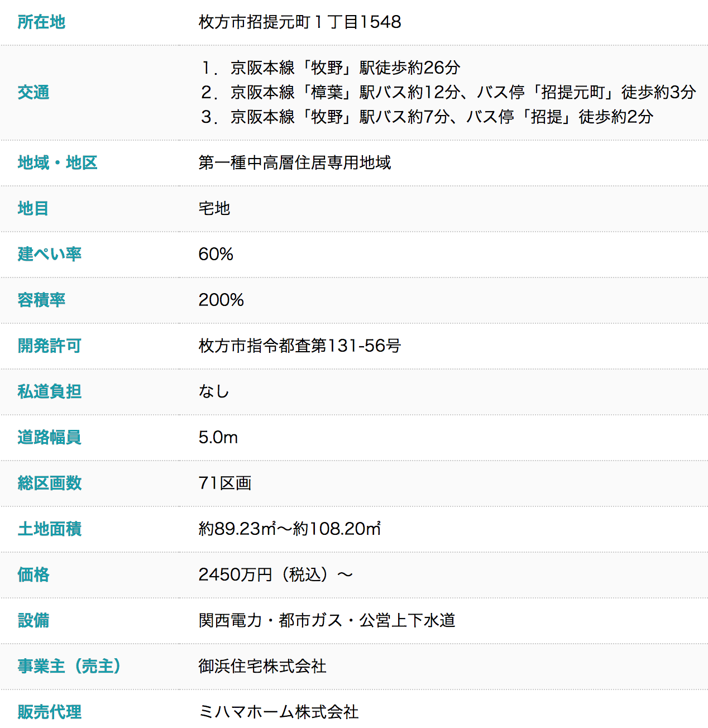Click the 設備 row label
The height and width of the screenshot is (728, 708).
coord(34,620)
